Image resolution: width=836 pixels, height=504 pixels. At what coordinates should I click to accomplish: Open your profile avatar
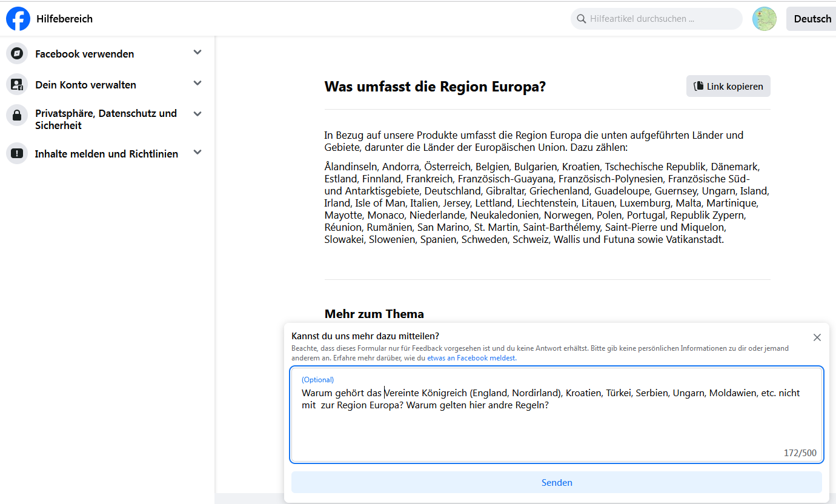765,19
